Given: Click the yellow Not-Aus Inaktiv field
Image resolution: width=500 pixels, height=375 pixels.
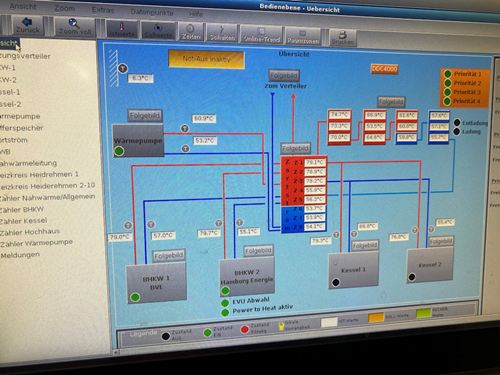Looking at the screenshot, I should [x=207, y=59].
